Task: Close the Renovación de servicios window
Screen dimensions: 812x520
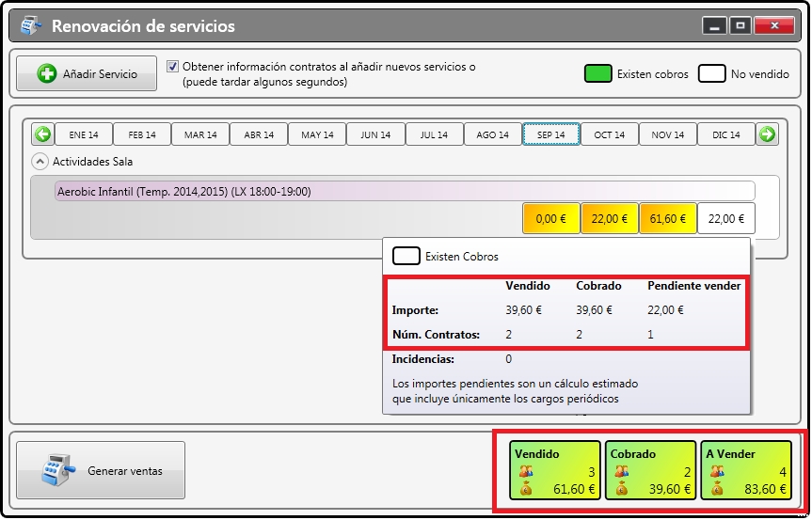Action: [774, 25]
